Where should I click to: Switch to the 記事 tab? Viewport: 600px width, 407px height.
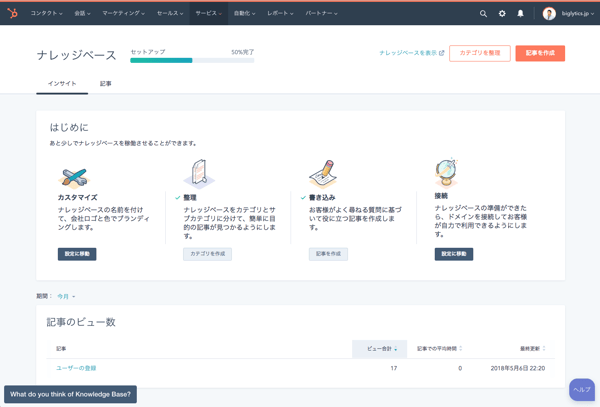coord(105,84)
